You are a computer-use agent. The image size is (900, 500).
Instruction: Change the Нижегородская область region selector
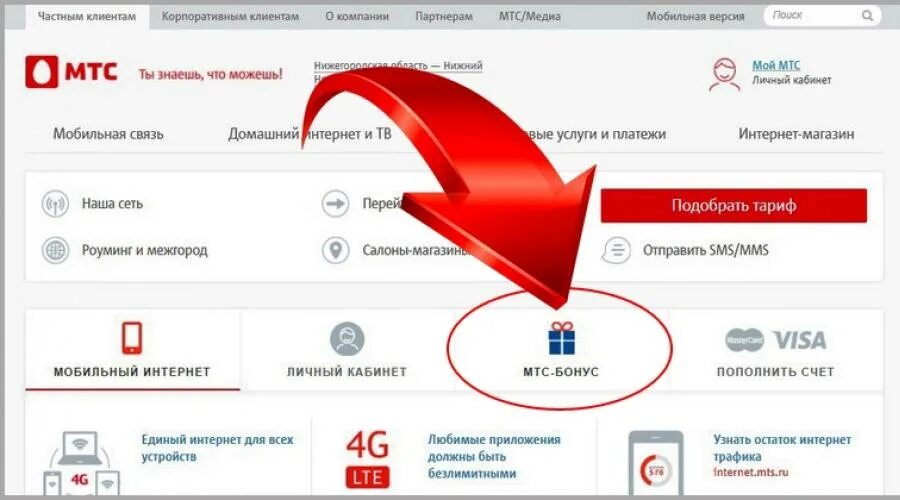click(398, 66)
